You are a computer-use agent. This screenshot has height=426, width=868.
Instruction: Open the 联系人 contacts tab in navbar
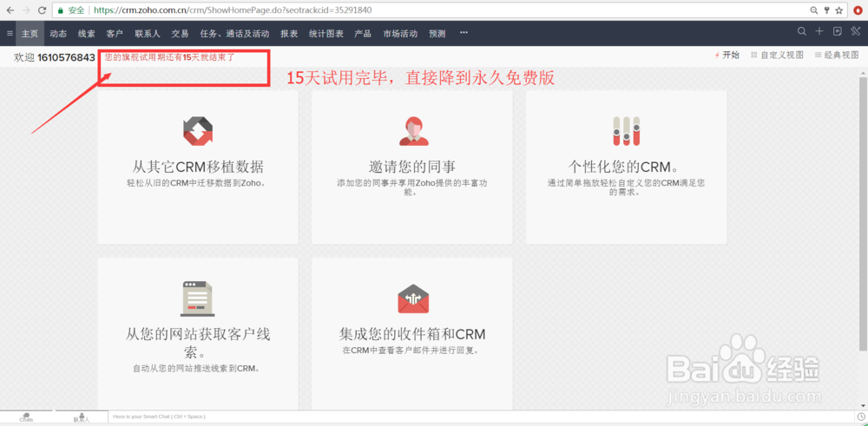pos(148,33)
